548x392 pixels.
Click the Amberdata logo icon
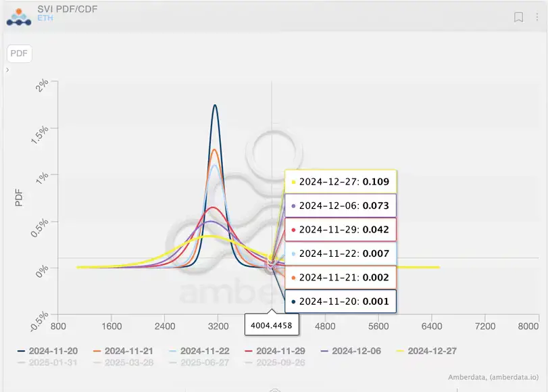19,15
